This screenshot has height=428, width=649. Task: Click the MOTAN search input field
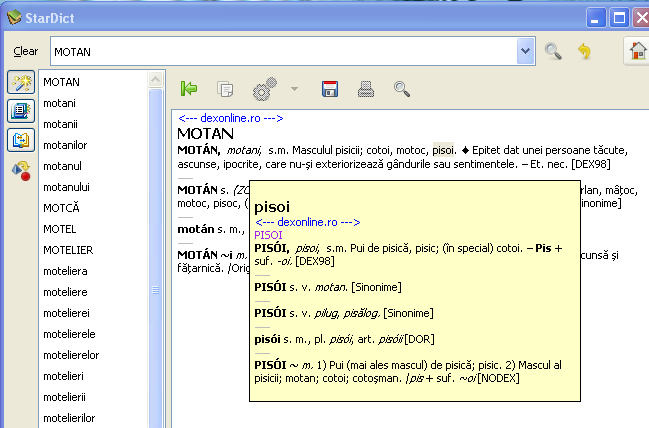coord(284,51)
